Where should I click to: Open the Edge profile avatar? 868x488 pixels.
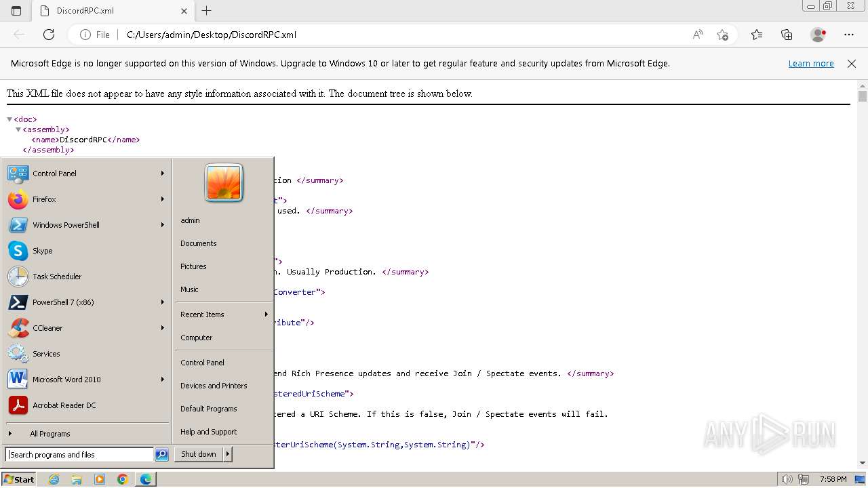818,35
